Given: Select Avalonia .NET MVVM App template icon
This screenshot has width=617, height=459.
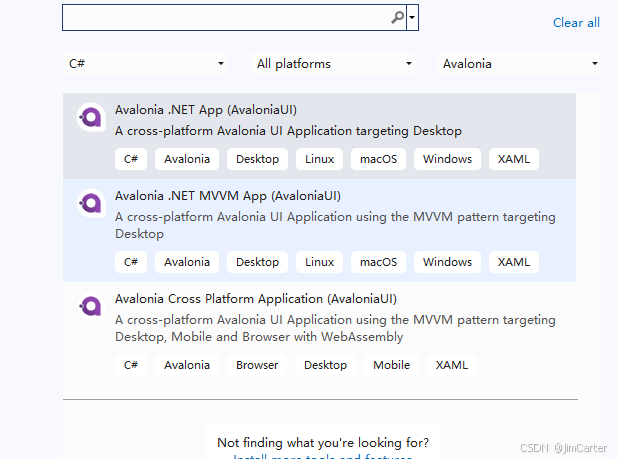Looking at the screenshot, I should pos(91,203).
